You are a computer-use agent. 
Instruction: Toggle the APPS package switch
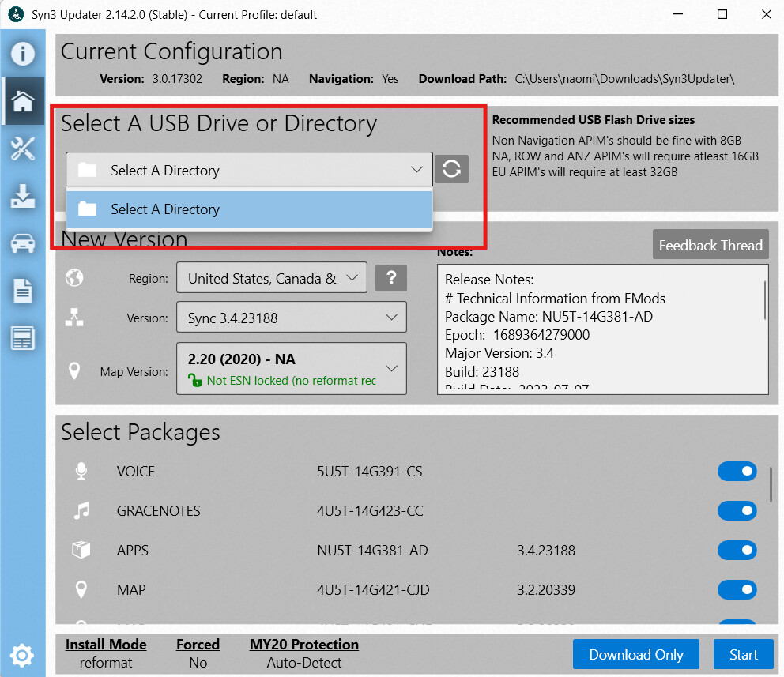pos(737,551)
